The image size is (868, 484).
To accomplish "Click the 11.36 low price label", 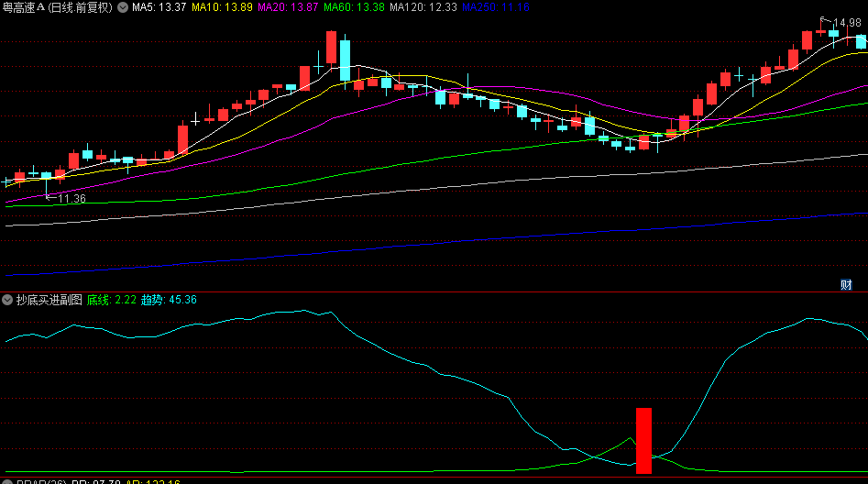I will (x=72, y=198).
